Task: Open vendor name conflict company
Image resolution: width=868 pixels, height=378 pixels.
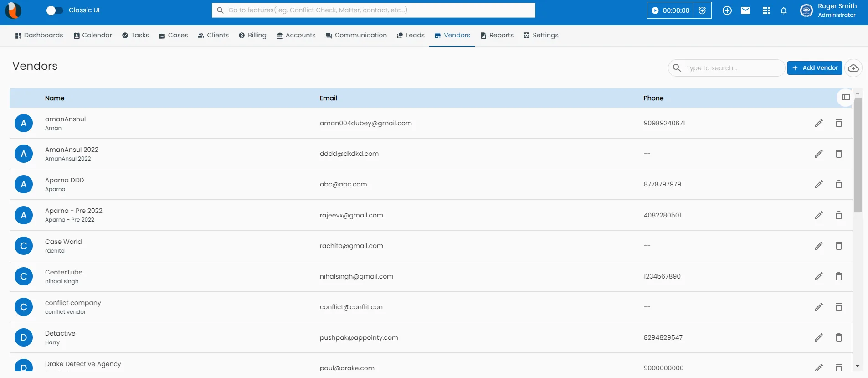Action: click(73, 303)
